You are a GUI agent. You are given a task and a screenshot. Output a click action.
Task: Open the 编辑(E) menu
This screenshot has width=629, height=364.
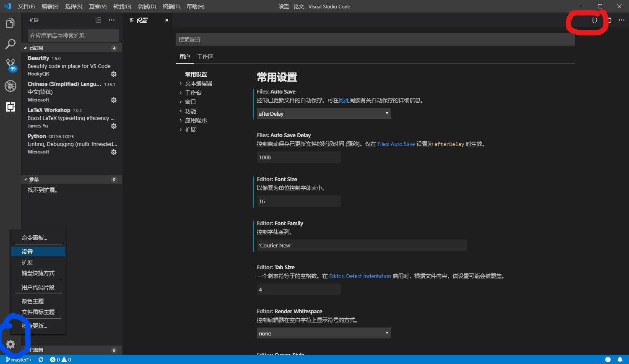coord(50,6)
